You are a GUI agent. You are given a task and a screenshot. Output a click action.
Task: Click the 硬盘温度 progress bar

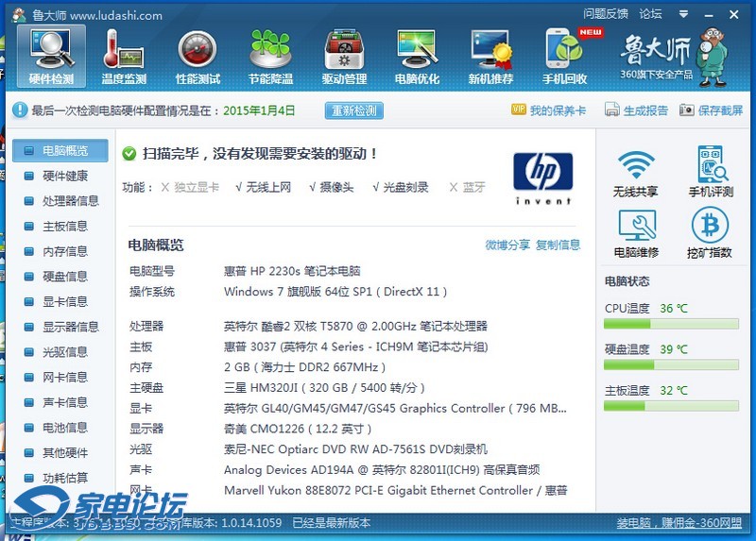click(671, 365)
